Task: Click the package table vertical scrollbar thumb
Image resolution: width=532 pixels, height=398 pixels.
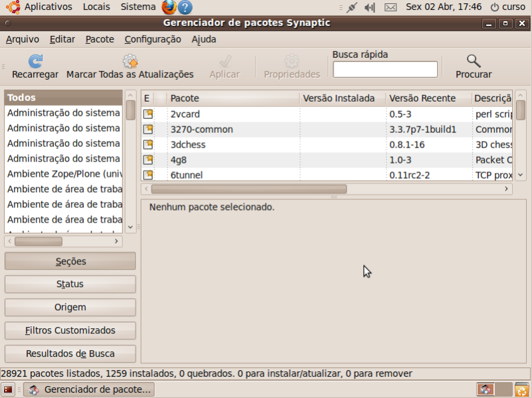Action: (x=521, y=110)
